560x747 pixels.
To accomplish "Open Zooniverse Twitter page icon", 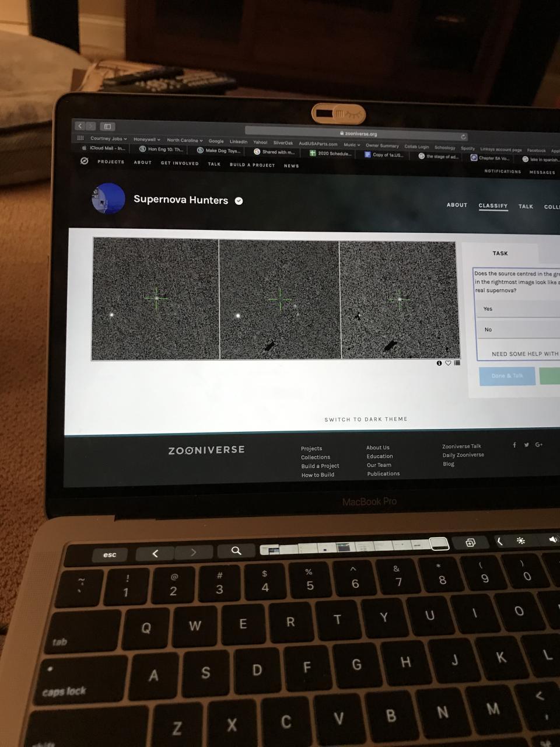I will click(x=527, y=445).
